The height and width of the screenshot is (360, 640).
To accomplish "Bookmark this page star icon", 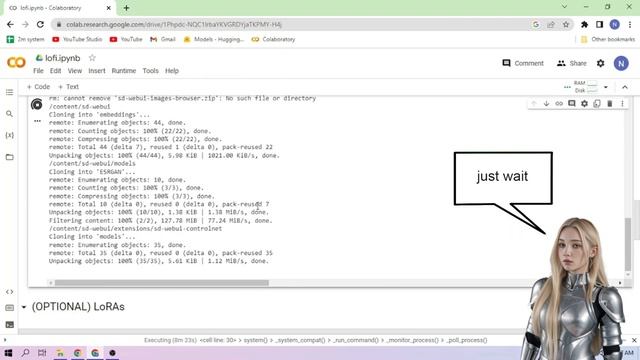I will [566, 24].
